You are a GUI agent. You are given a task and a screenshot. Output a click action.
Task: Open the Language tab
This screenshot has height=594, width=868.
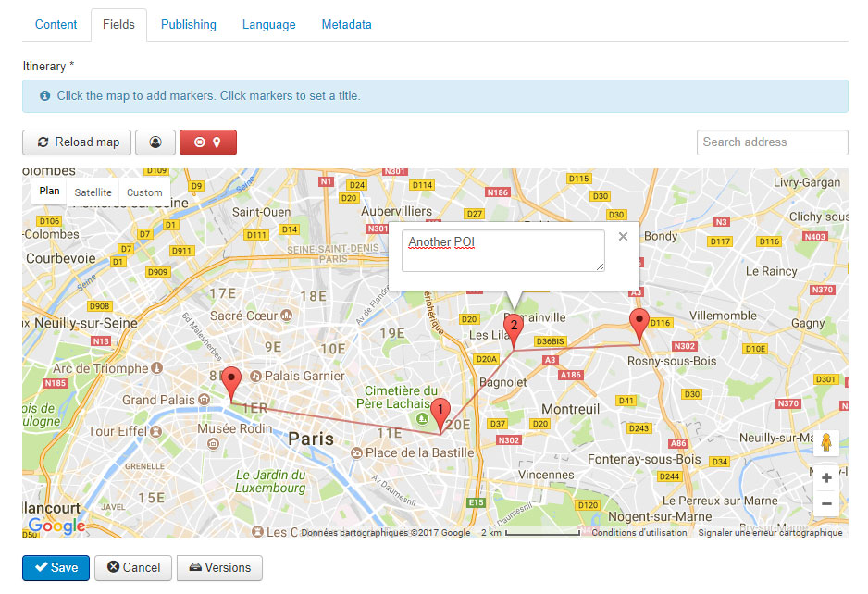[x=268, y=24]
